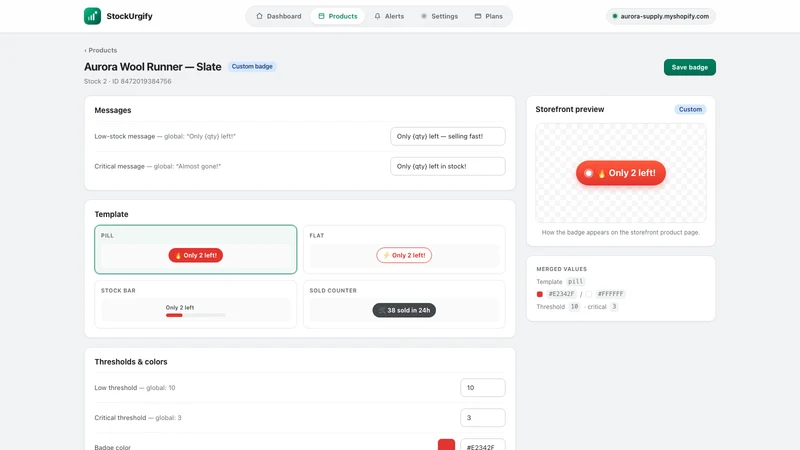The width and height of the screenshot is (800, 450).
Task: Select the Pill template card
Action: 195,249
